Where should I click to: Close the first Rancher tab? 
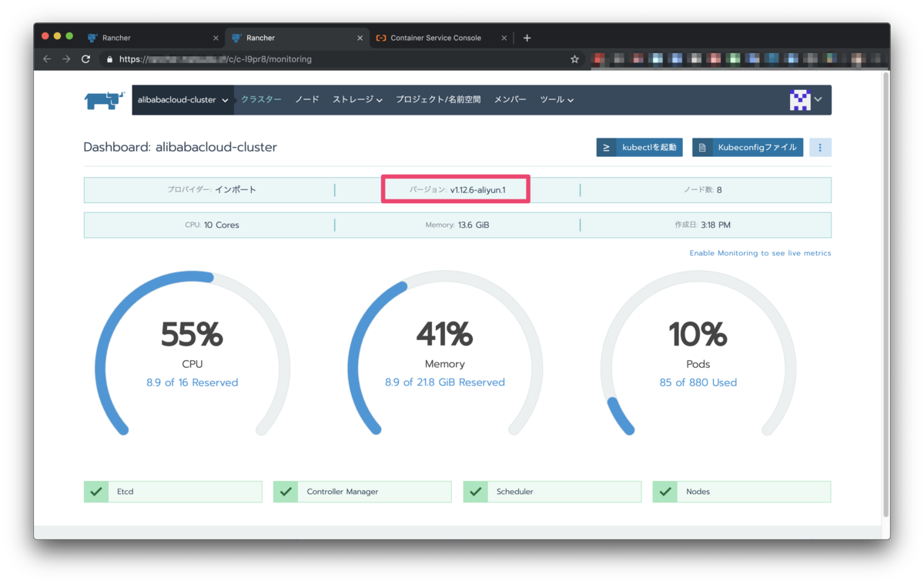click(x=216, y=38)
